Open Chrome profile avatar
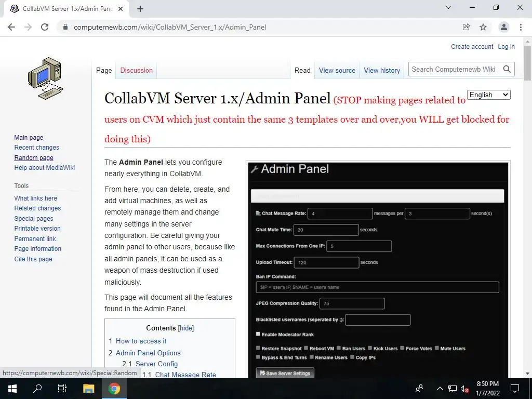 click(504, 27)
